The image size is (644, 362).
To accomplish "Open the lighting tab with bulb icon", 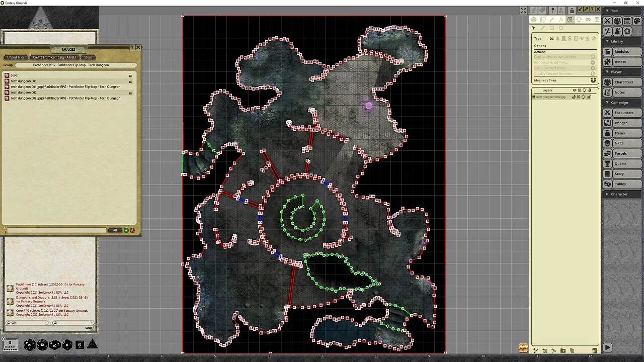I will click(579, 20).
